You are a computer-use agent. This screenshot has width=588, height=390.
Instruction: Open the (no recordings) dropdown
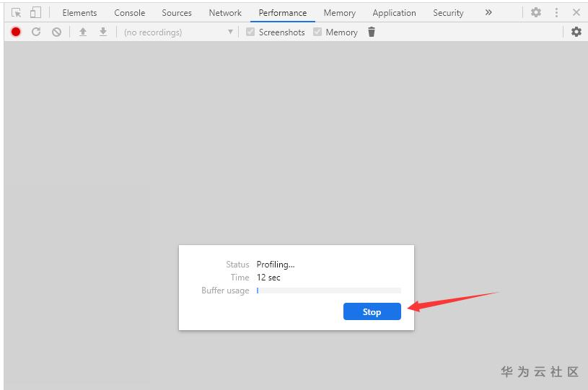178,32
